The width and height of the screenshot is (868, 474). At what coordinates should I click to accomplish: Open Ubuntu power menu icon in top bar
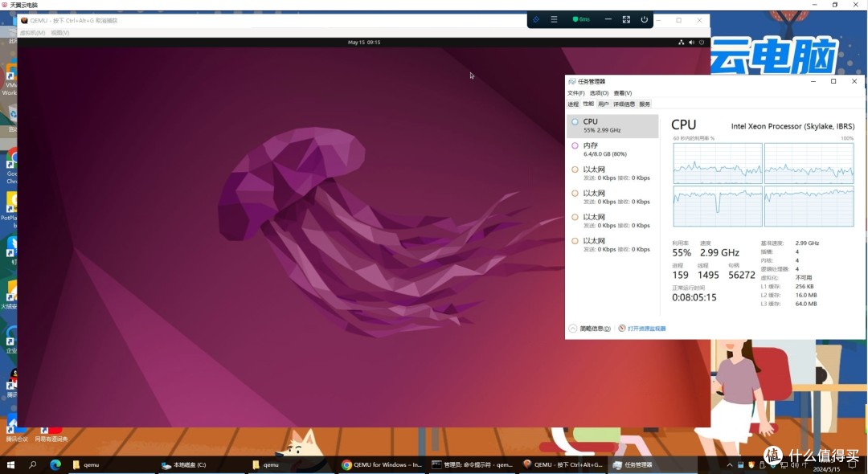(x=702, y=42)
